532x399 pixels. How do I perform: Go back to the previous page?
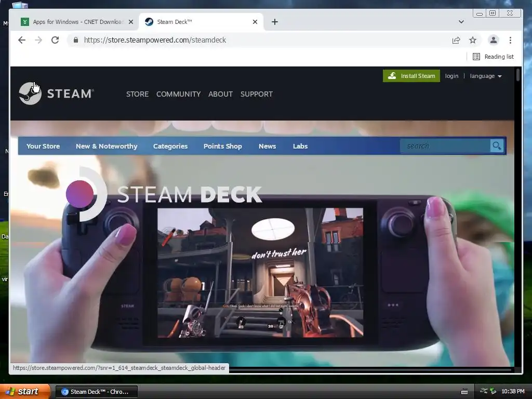click(22, 40)
